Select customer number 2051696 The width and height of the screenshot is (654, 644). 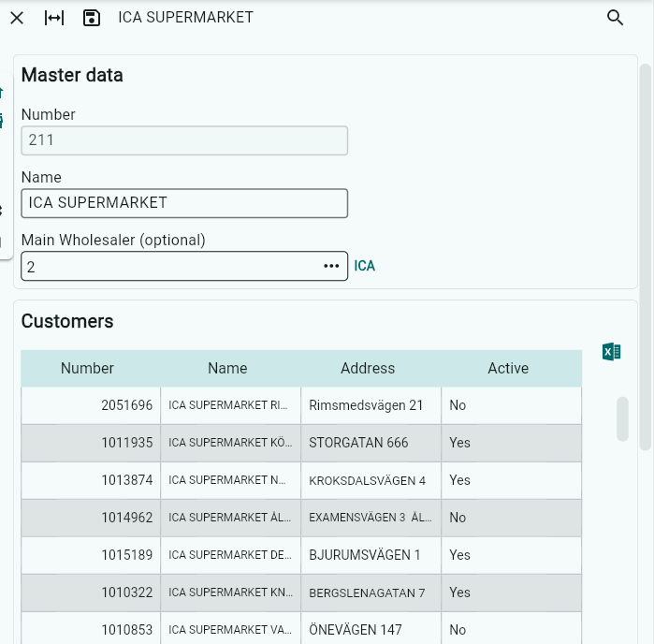[x=127, y=405]
